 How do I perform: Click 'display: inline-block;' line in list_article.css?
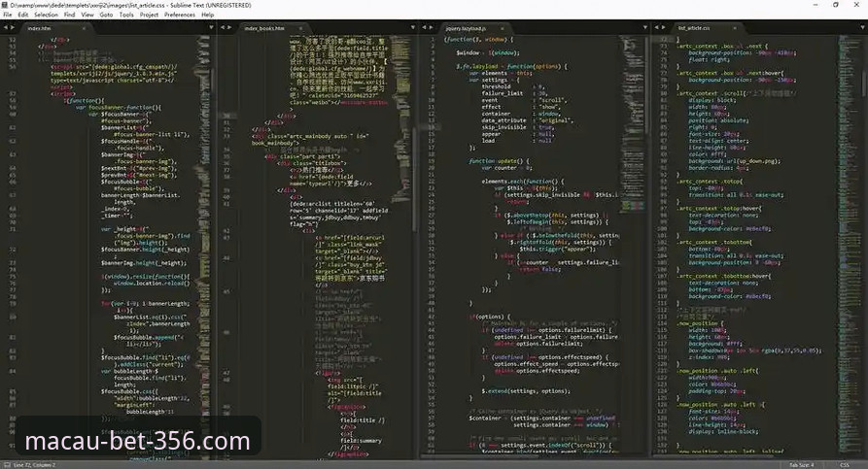pos(724,432)
